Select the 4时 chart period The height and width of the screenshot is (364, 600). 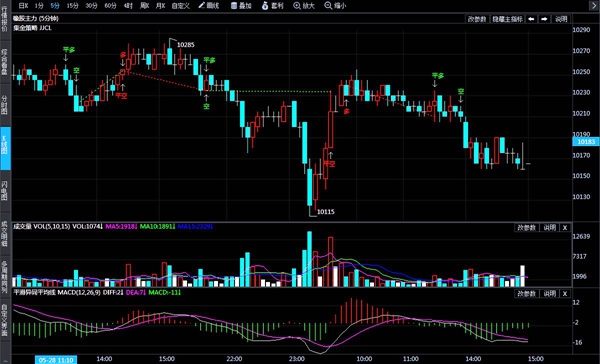click(128, 5)
